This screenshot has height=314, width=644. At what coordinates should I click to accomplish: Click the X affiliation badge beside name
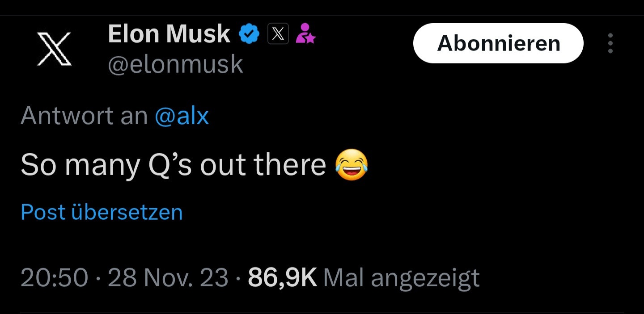click(278, 34)
